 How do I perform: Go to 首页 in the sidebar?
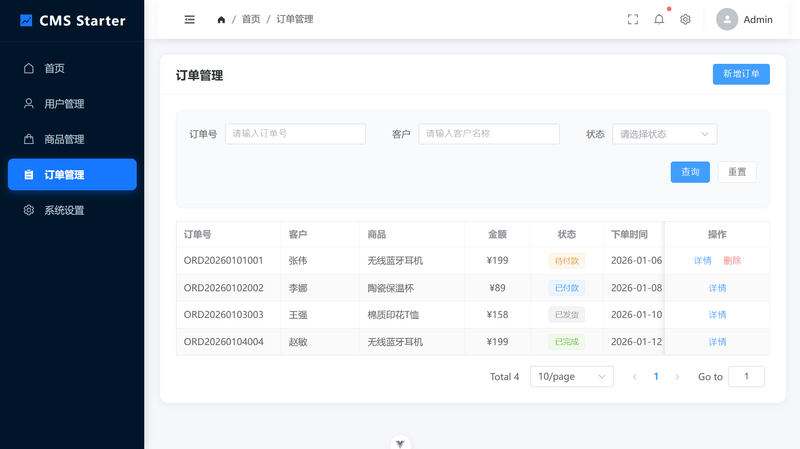(72, 68)
